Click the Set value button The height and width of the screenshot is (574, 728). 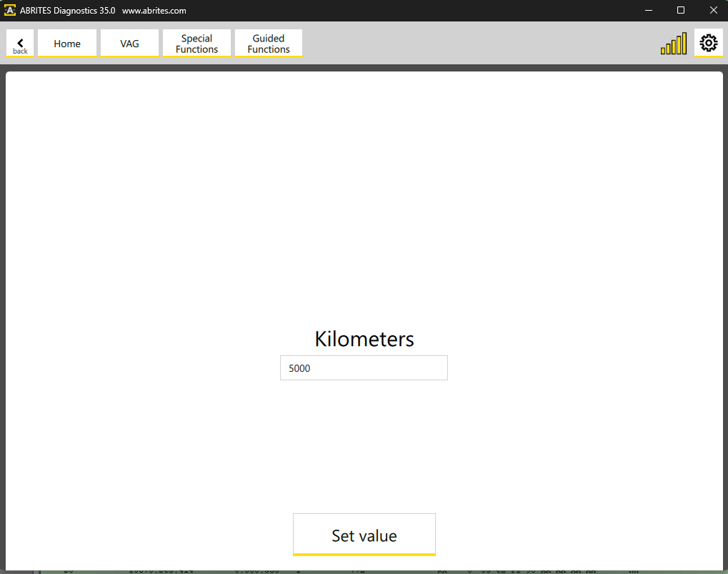click(x=364, y=535)
